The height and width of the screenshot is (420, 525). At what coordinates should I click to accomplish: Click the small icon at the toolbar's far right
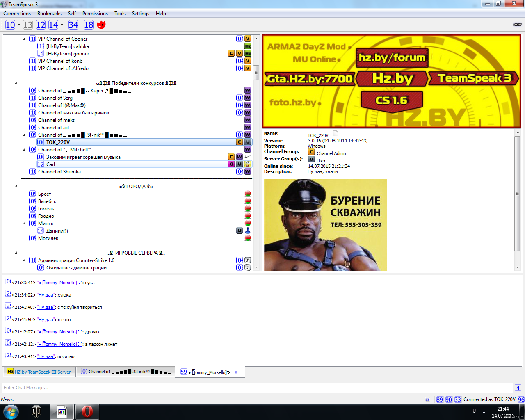pos(517,25)
